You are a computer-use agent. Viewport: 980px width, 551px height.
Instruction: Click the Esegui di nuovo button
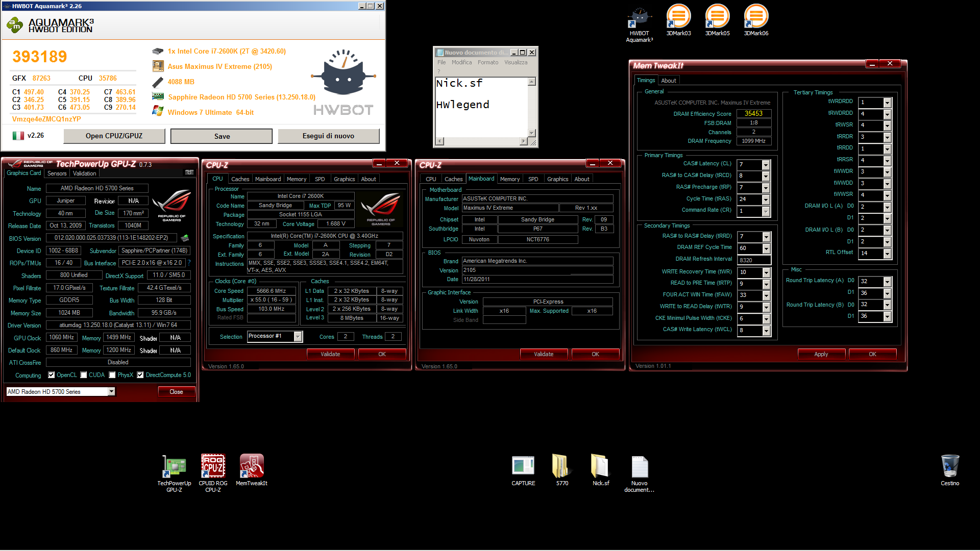[x=328, y=136]
